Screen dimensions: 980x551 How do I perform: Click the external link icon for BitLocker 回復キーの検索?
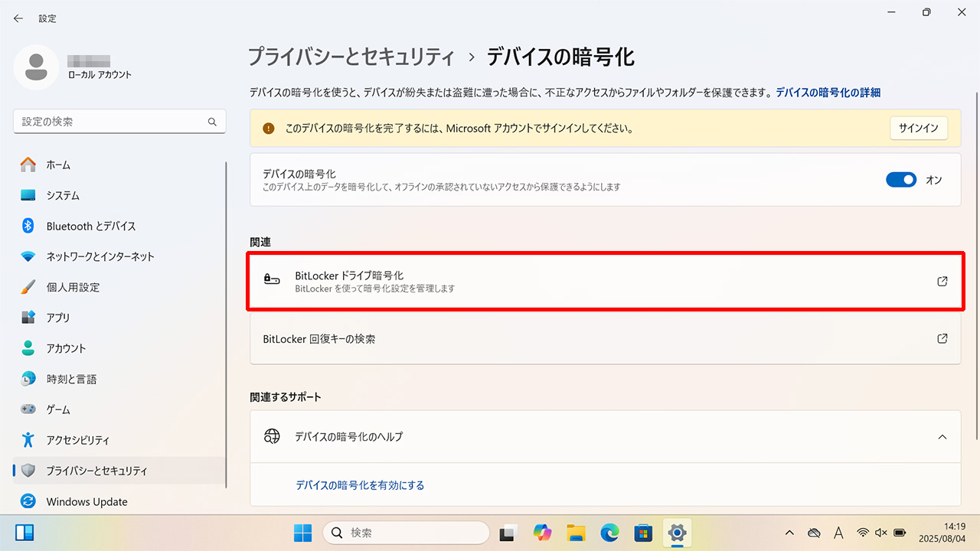(942, 338)
